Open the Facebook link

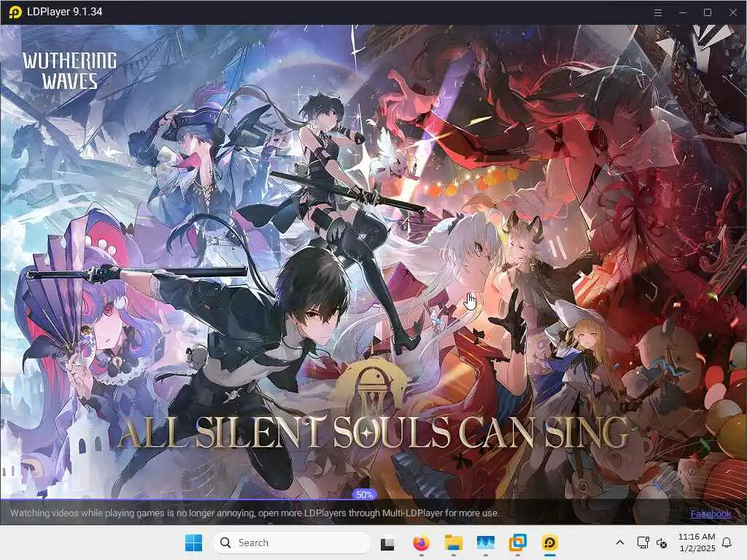click(711, 513)
